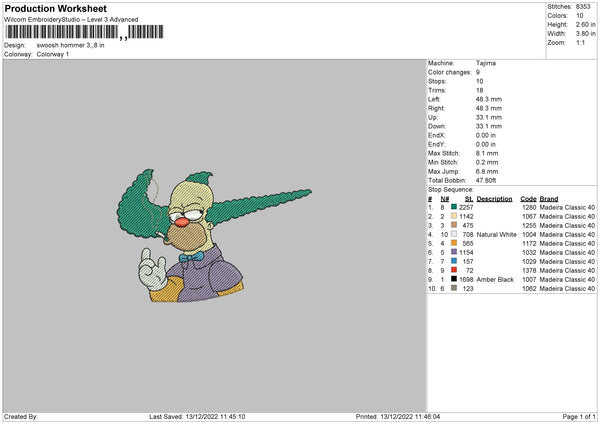Screen dimensions: 600x424
Task: Click the 'Last Saved: 13/12/2022 11:45:10' footer text
Action: coord(197,417)
